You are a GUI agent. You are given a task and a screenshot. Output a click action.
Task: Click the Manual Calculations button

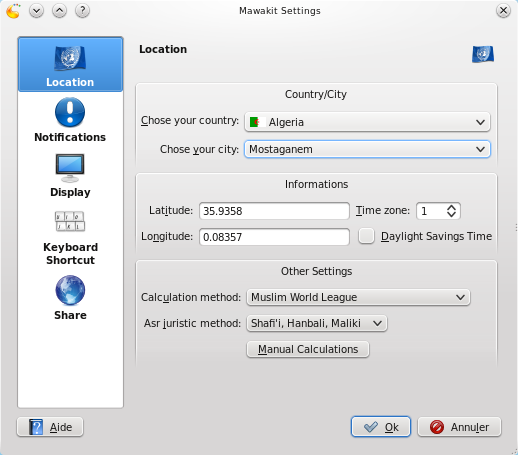308,349
